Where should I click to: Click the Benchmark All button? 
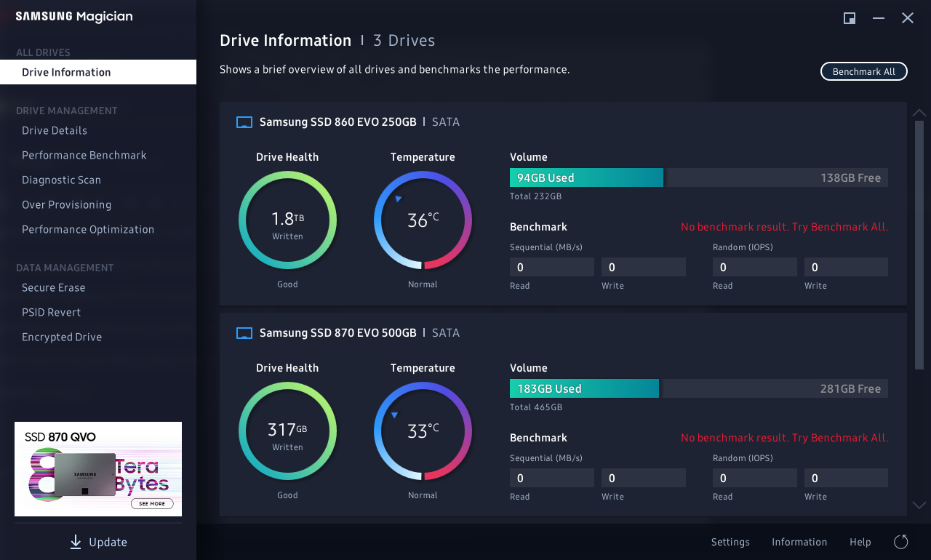coord(864,71)
